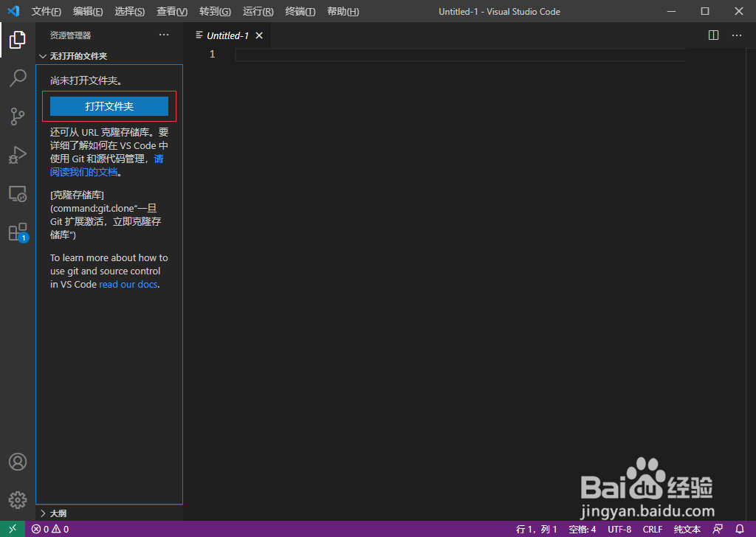This screenshot has width=756, height=537.
Task: Open the notifications bell icon
Action: click(740, 530)
